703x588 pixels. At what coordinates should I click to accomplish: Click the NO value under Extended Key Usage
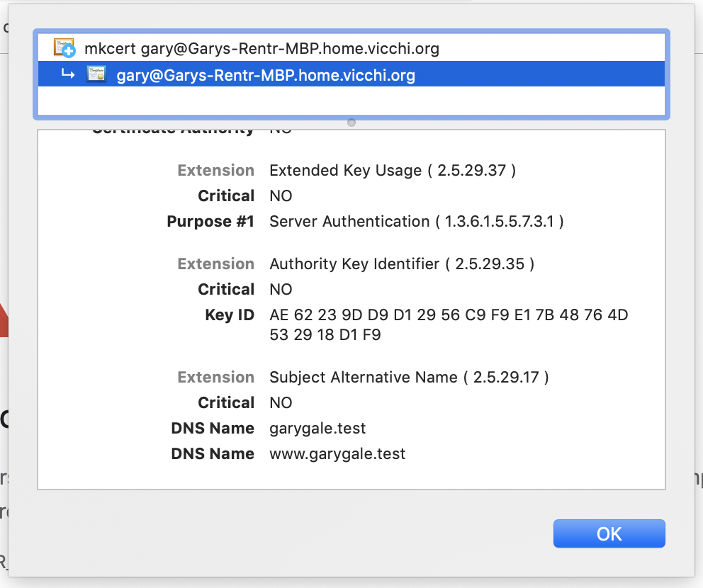click(x=281, y=196)
